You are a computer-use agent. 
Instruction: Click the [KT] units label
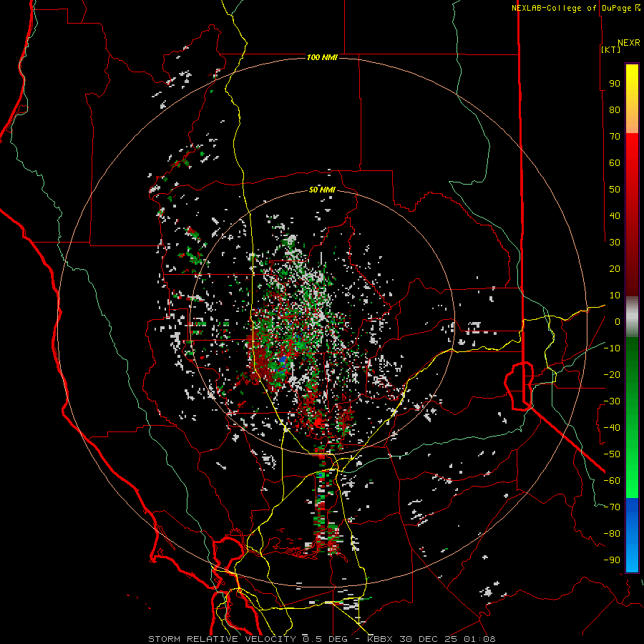(610, 49)
